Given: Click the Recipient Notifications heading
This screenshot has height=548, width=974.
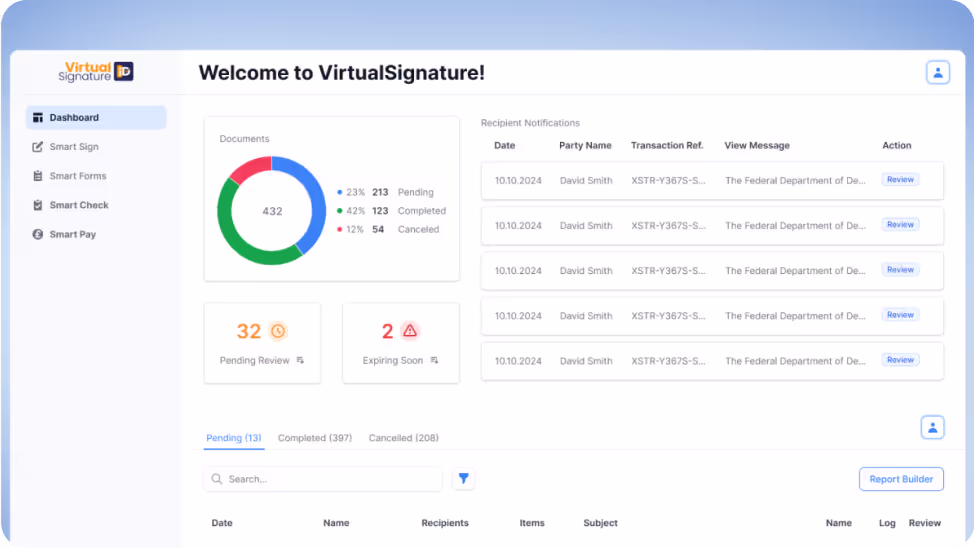Looking at the screenshot, I should click(530, 123).
